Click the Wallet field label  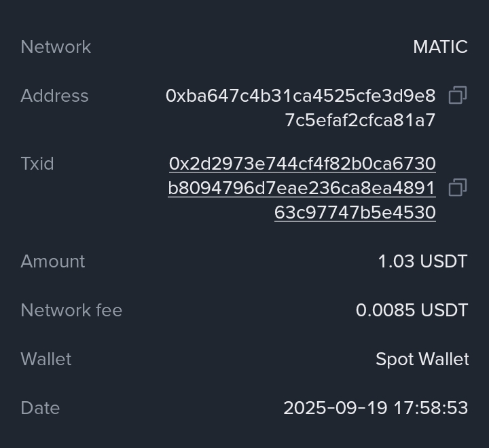tap(46, 359)
